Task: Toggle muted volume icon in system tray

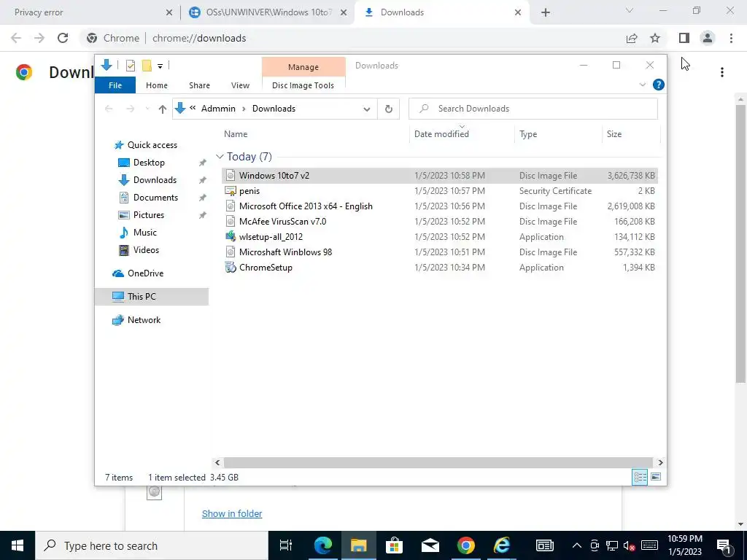Action: pyautogui.click(x=630, y=545)
